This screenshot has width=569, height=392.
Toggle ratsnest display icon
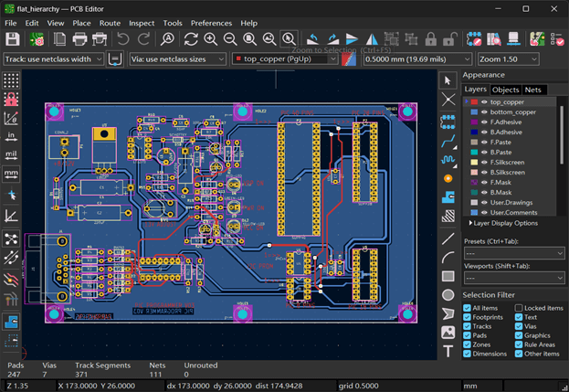coord(11,239)
